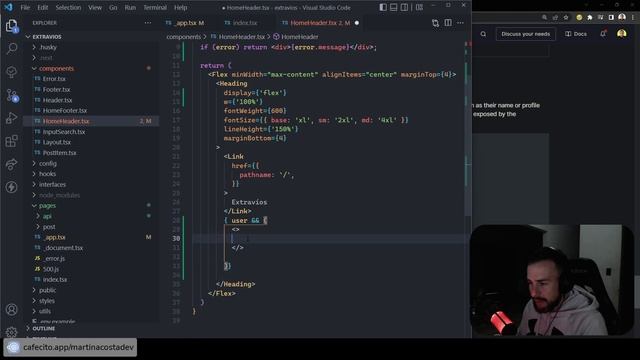640x360 pixels.
Task: Expand the public folder
Action: click(47, 290)
